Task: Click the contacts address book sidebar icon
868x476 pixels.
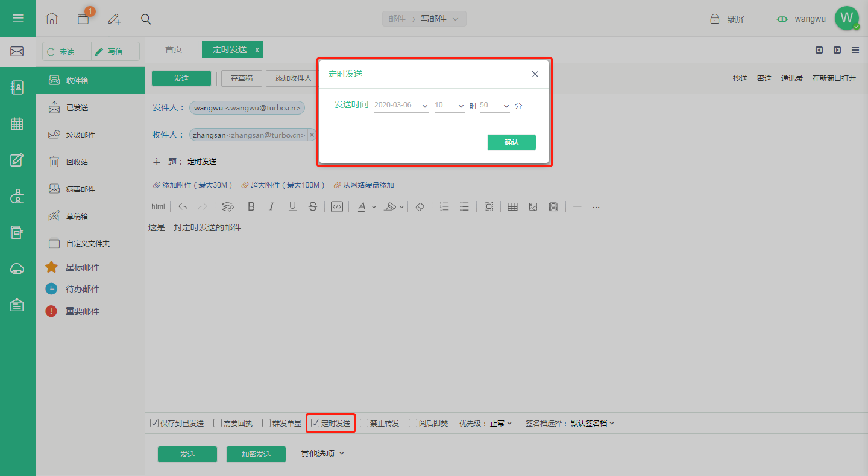Action: [17, 87]
